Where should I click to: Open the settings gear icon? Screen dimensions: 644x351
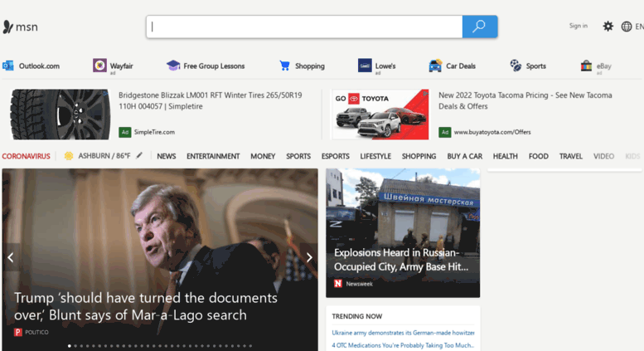[x=608, y=27]
